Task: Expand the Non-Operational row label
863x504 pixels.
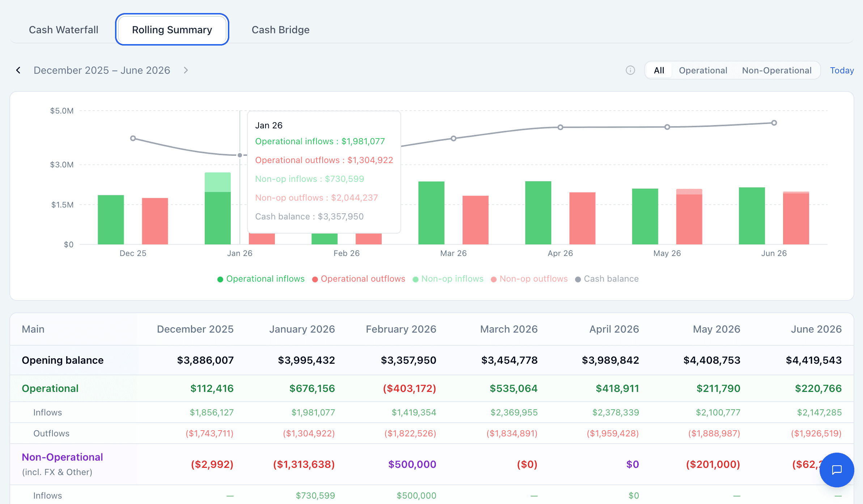Action: point(62,457)
